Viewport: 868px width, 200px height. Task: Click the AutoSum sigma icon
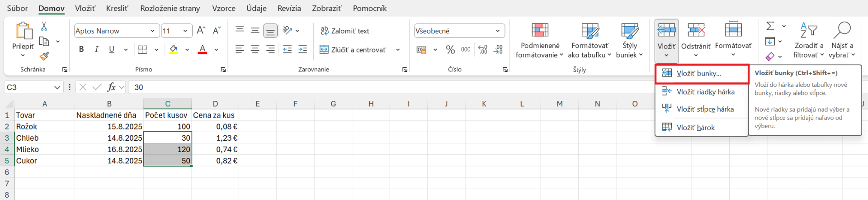coord(770,26)
